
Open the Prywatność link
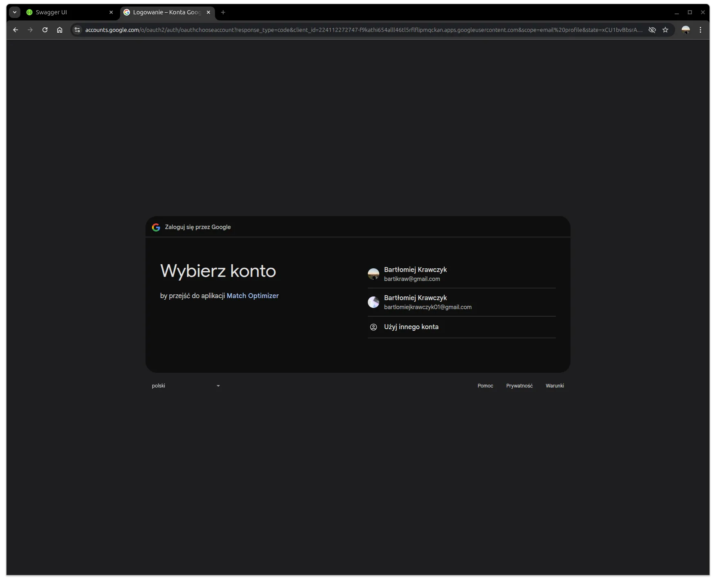pyautogui.click(x=519, y=385)
